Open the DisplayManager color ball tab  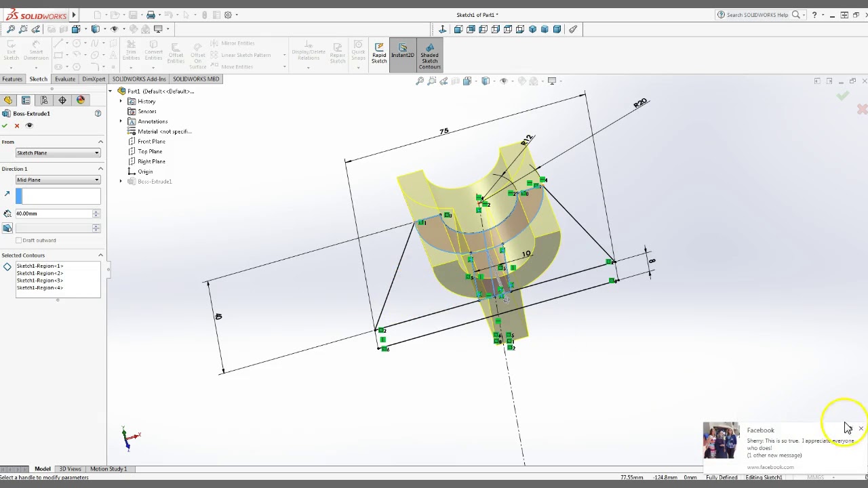(x=81, y=100)
